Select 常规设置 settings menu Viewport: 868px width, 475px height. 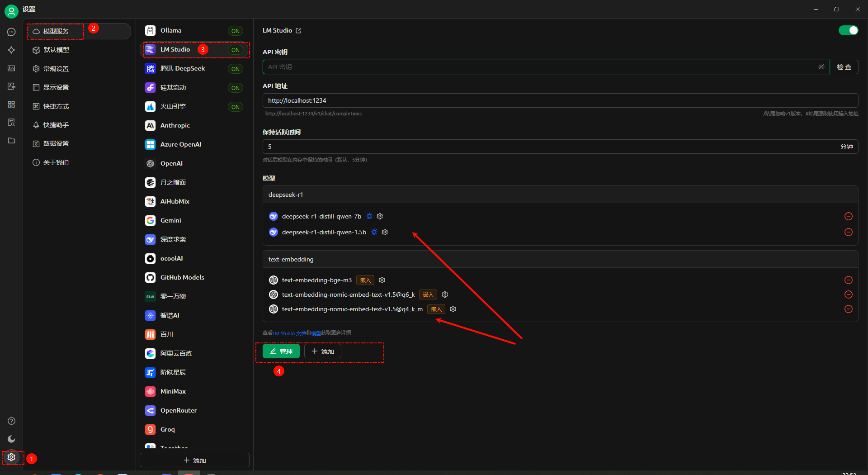(79, 69)
